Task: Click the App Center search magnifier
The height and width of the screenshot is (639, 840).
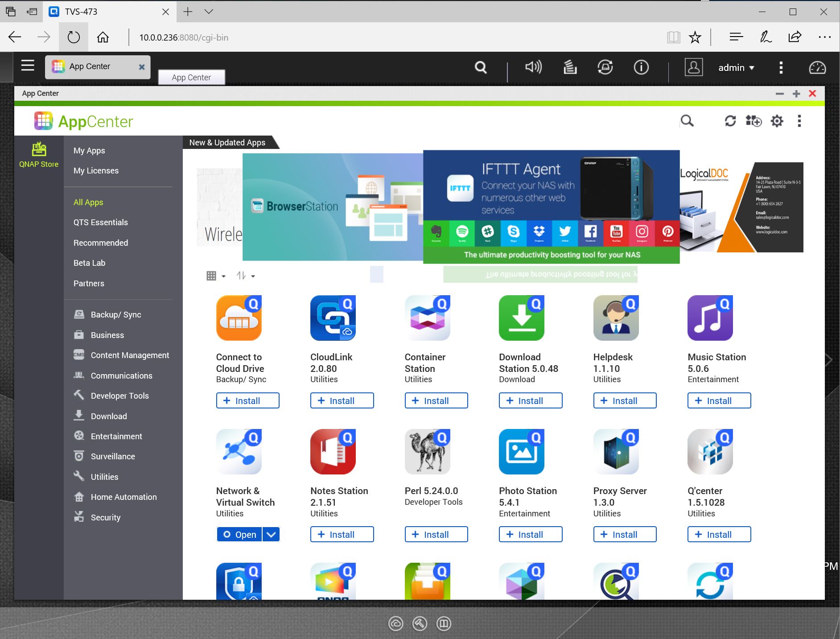Action: click(x=687, y=121)
